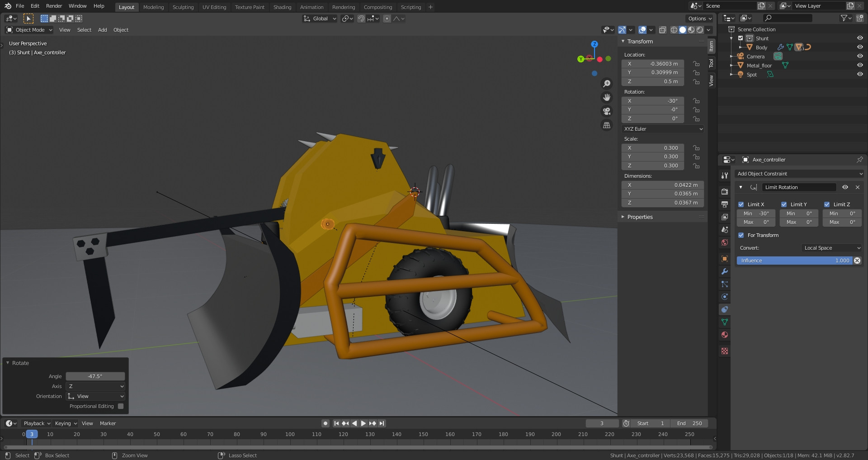Click the select tool tweak icon

(x=28, y=19)
